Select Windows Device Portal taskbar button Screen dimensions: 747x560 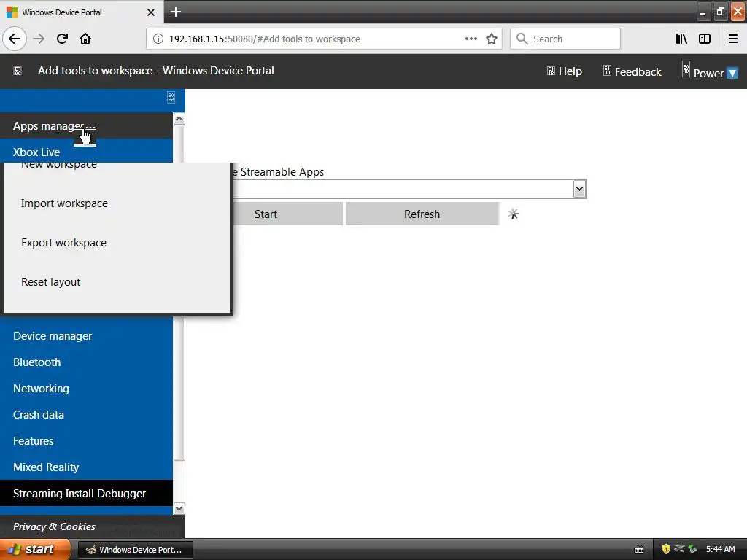(135, 550)
